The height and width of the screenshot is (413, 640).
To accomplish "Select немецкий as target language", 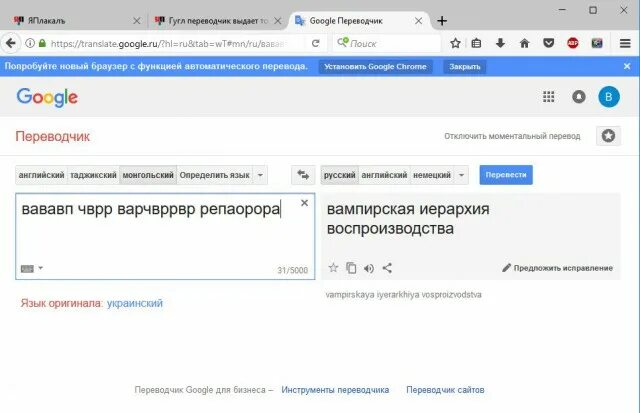I will (432, 175).
